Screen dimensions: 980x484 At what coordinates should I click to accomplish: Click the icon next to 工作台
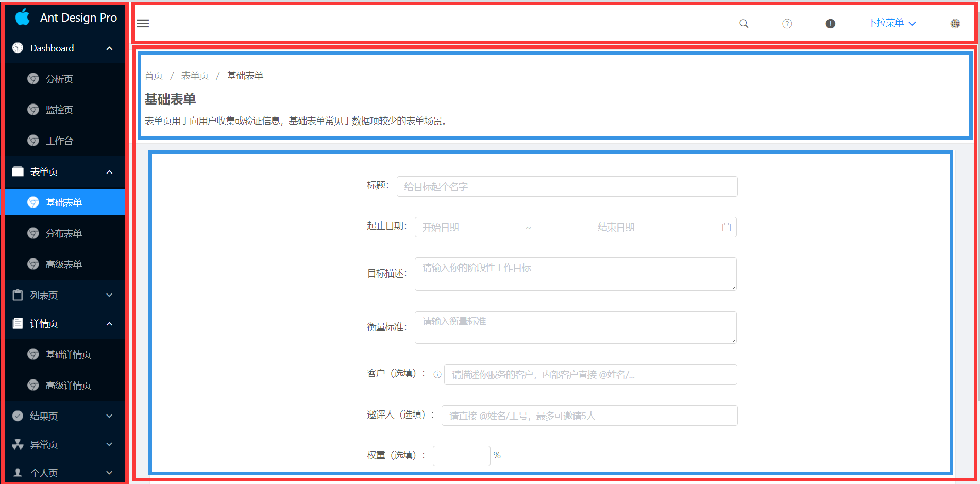[33, 141]
